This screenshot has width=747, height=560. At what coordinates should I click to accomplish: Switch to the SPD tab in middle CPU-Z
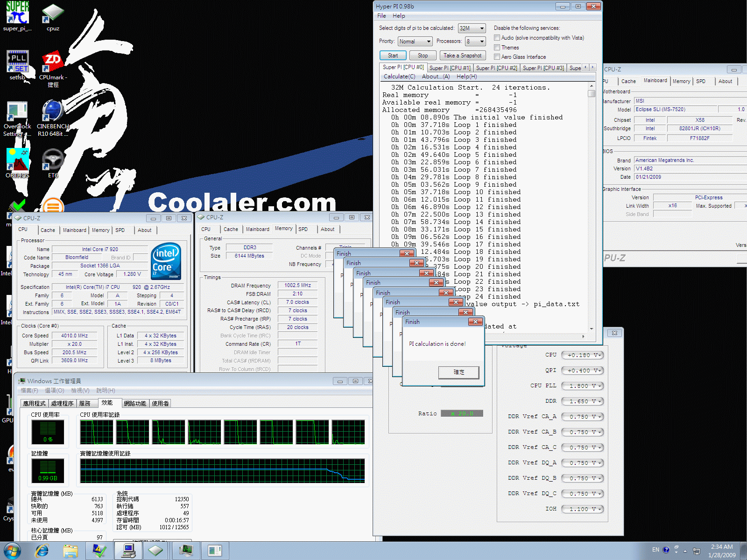(x=303, y=229)
